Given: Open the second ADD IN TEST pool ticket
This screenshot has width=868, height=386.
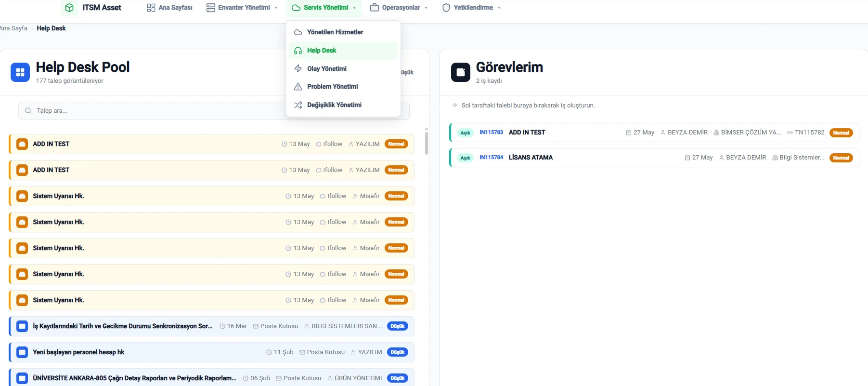Looking at the screenshot, I should (x=212, y=170).
